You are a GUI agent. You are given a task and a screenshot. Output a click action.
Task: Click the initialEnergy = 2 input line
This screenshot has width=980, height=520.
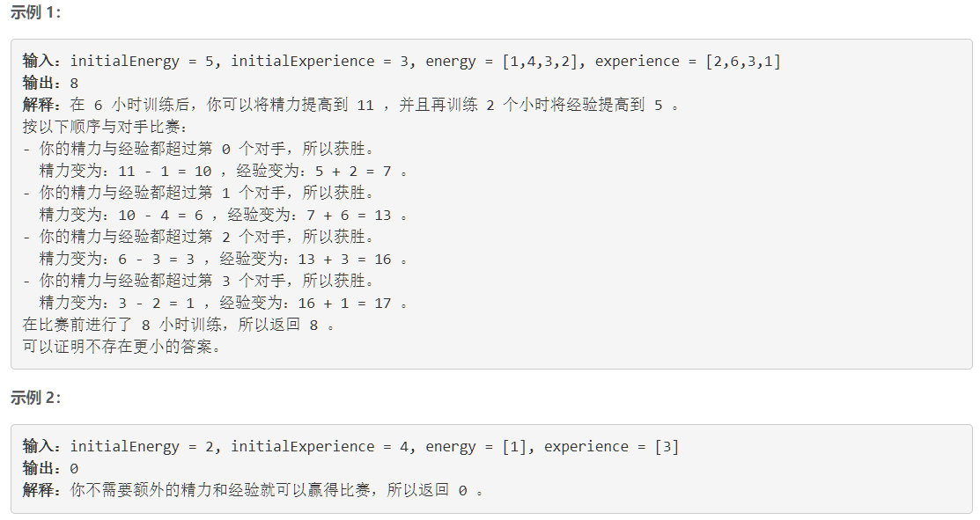point(350,446)
